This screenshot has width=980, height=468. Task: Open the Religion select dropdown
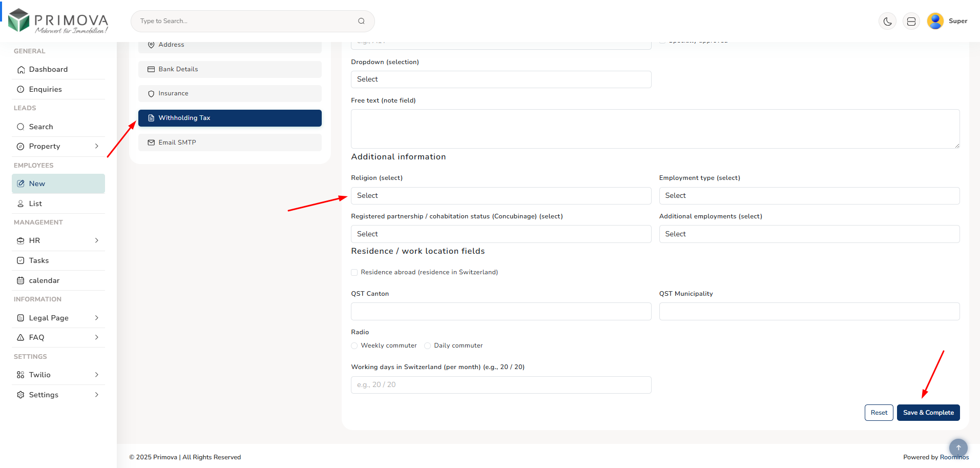click(501, 195)
